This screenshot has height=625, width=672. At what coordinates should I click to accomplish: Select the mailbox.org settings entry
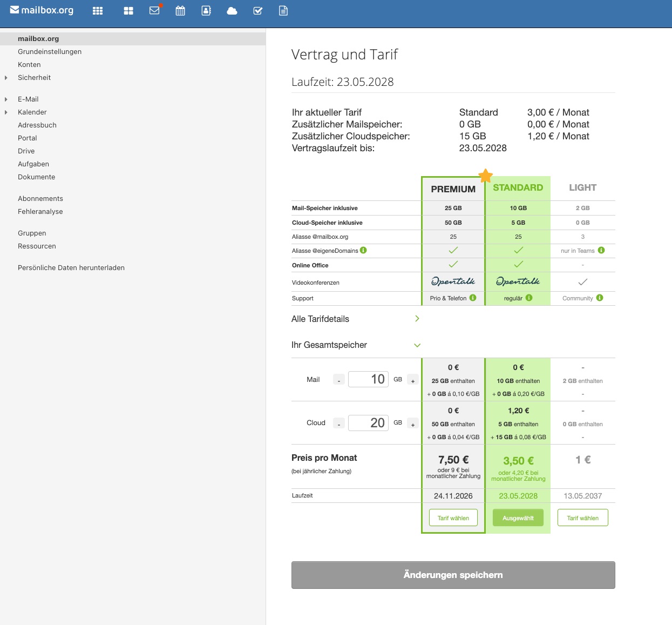[133, 39]
